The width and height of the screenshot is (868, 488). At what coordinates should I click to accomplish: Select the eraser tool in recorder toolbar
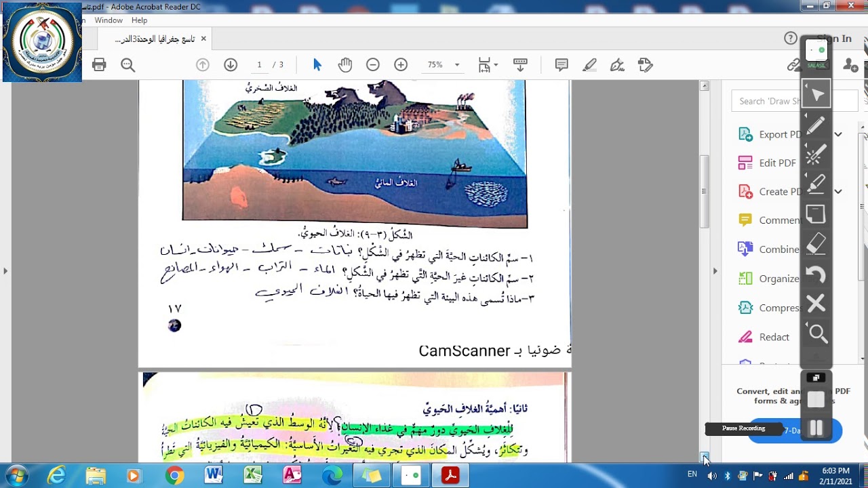(x=816, y=244)
